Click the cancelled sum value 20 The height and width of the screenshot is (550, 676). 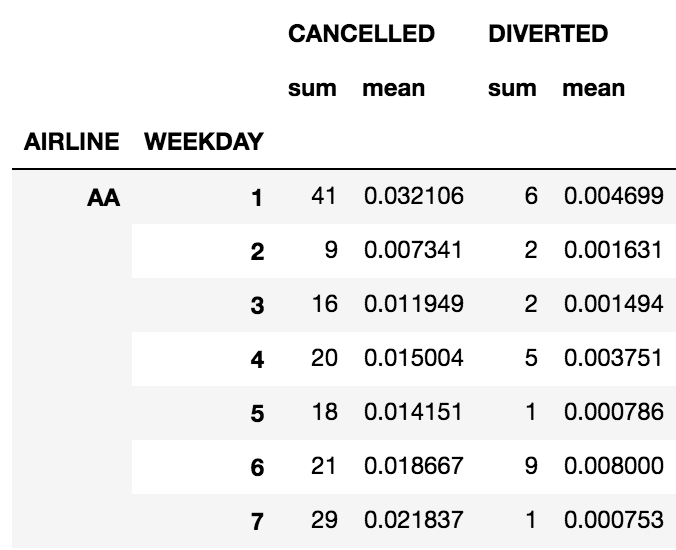(x=324, y=358)
